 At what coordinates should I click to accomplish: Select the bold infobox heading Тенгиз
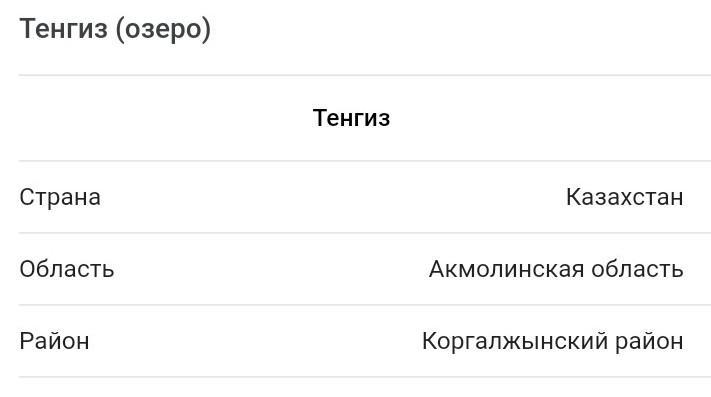click(x=351, y=118)
